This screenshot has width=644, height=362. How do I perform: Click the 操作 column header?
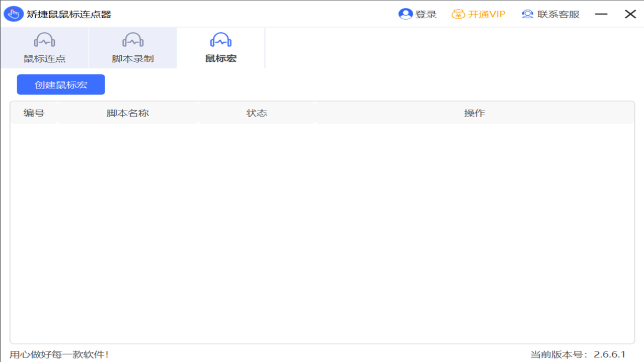click(474, 113)
